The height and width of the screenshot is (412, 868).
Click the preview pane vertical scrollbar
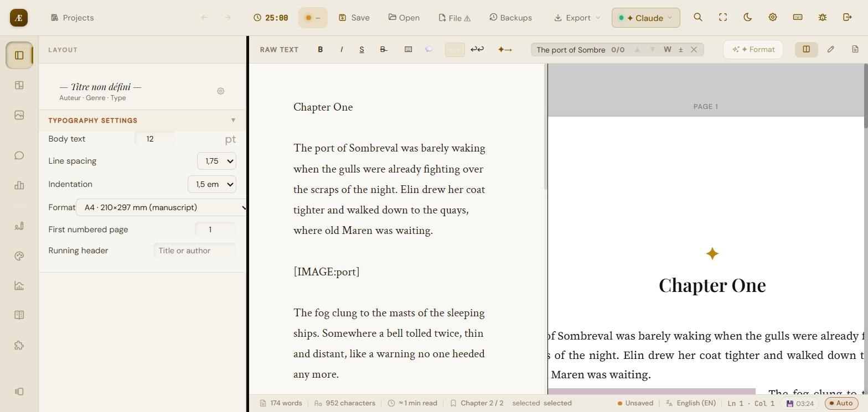865,97
